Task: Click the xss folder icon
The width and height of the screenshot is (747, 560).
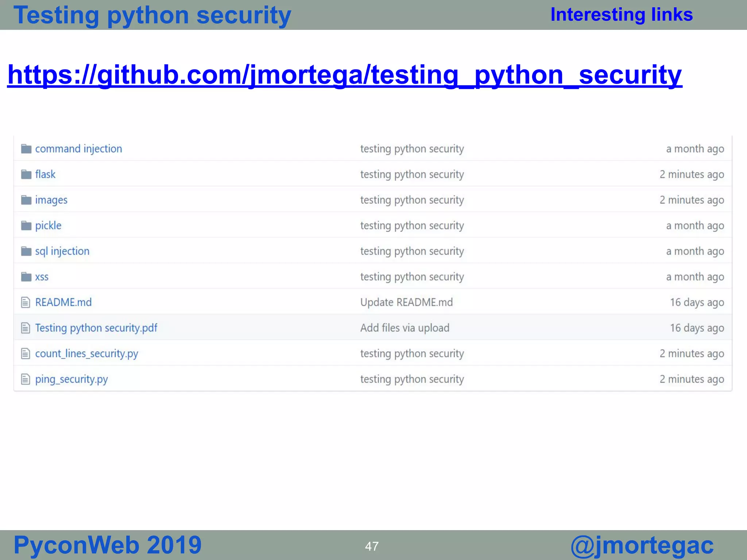Action: tap(26, 277)
